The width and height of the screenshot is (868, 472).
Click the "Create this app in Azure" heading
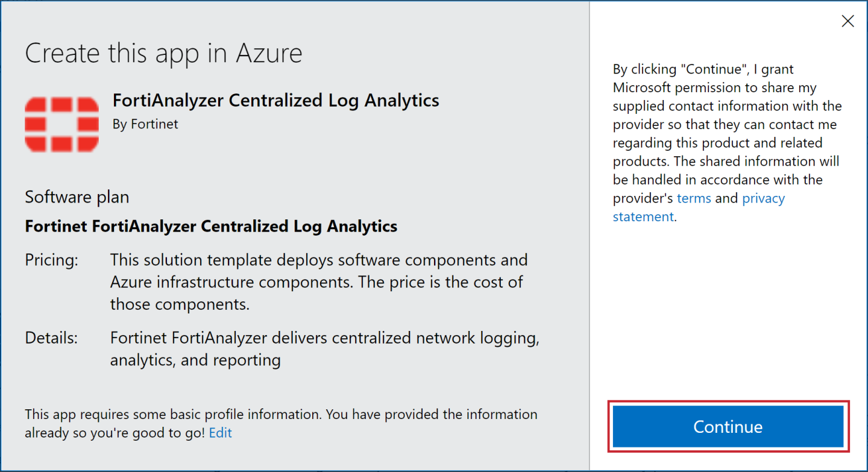click(163, 53)
